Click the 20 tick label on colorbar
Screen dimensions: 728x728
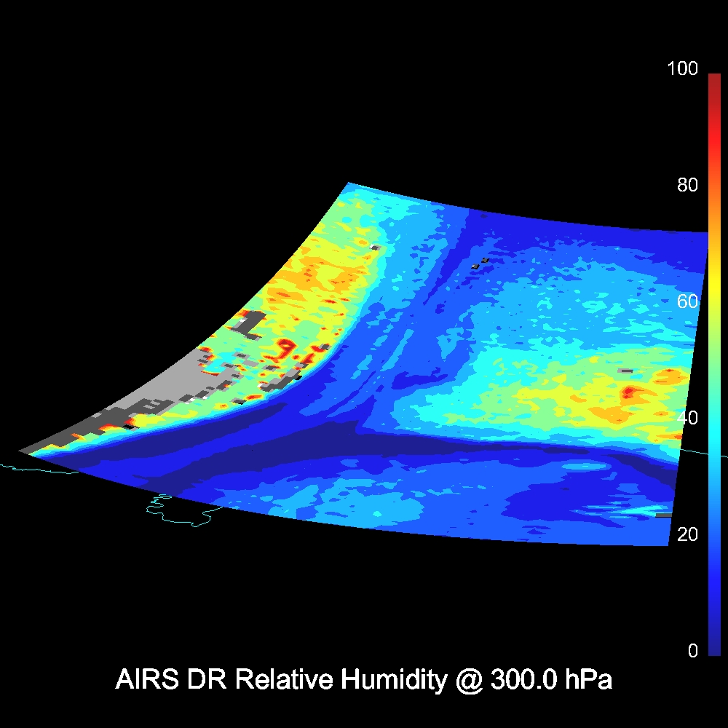[687, 534]
